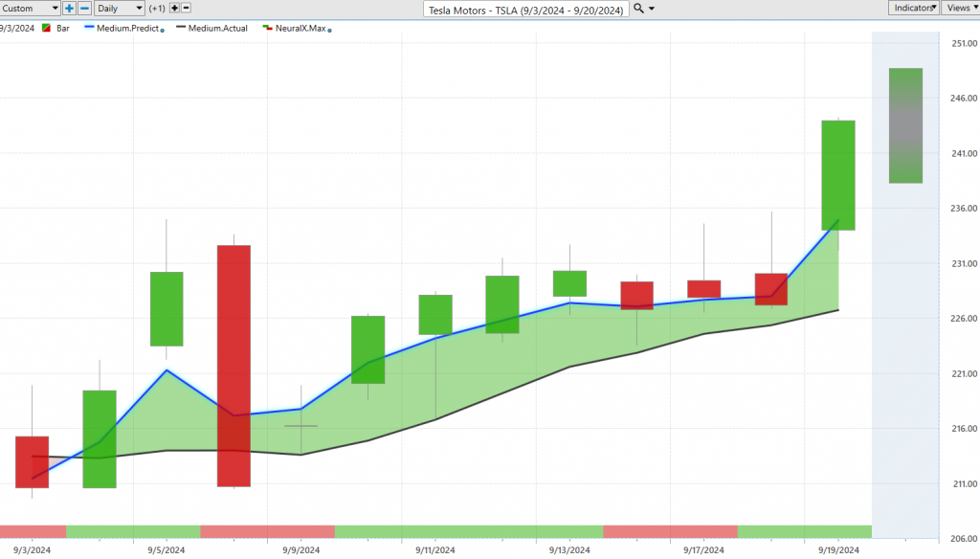Click the 251.00 price axis label
The image size is (980, 559).
point(965,43)
